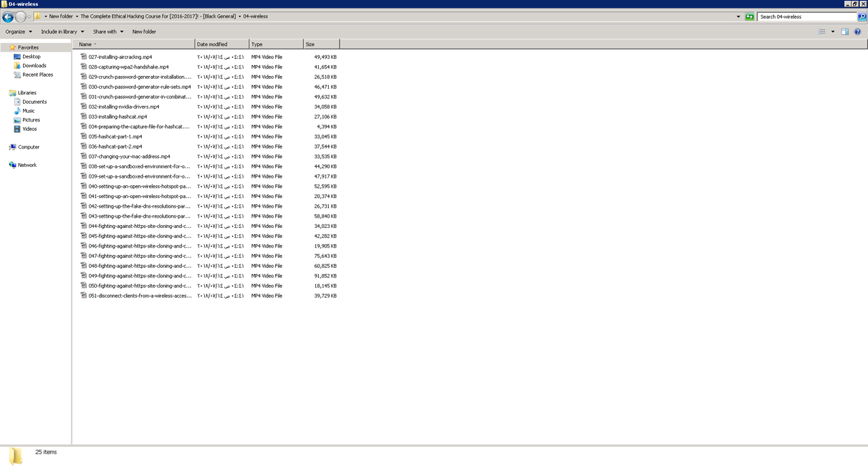Open the Help question mark icon
Screen dimensions: 868x468
tap(857, 32)
